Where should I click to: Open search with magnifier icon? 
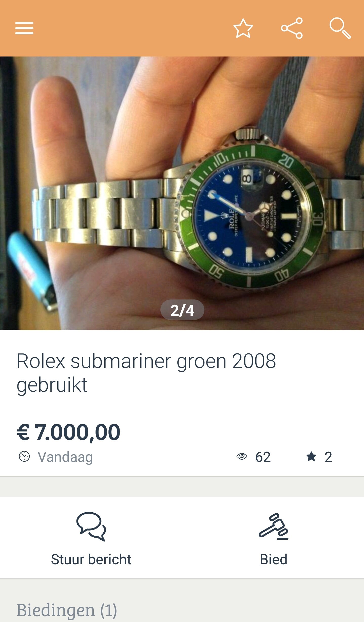(x=340, y=28)
